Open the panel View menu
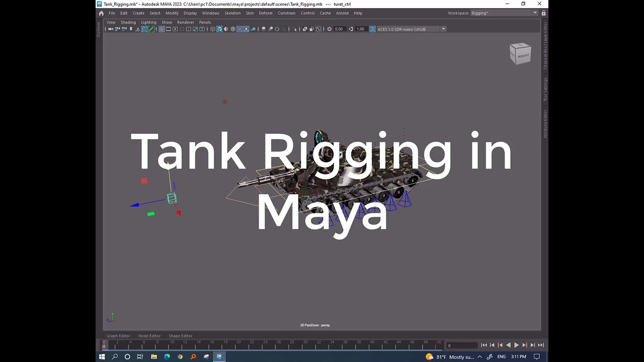644x362 pixels. click(x=111, y=22)
